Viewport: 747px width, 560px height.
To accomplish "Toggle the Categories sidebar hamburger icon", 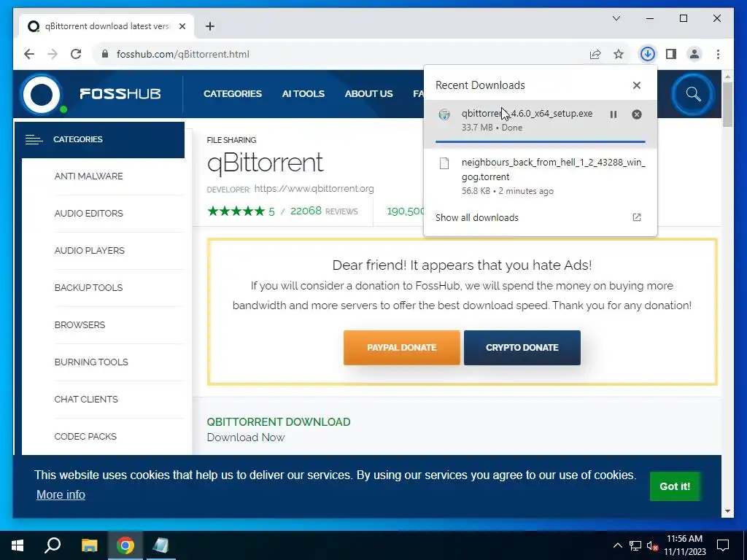I will (34, 139).
